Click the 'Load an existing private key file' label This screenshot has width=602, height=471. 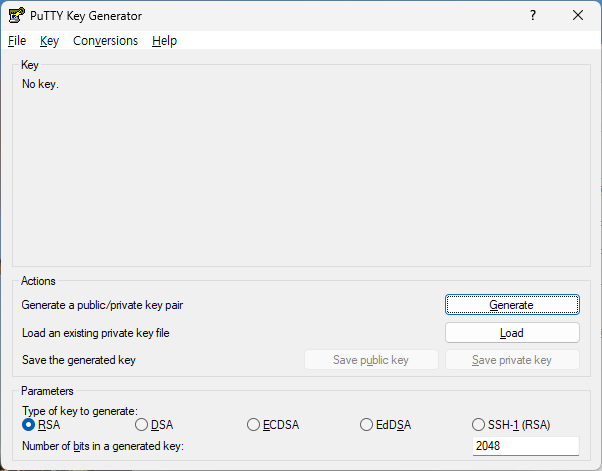(x=96, y=333)
